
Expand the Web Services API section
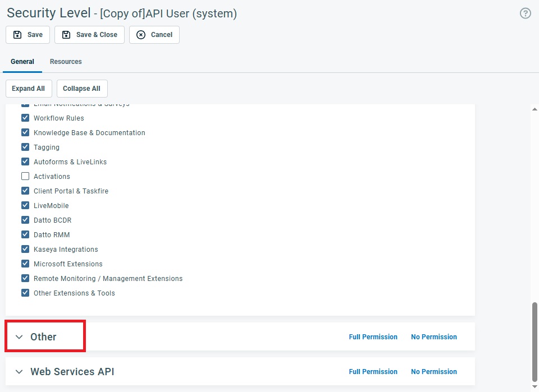pyautogui.click(x=20, y=372)
